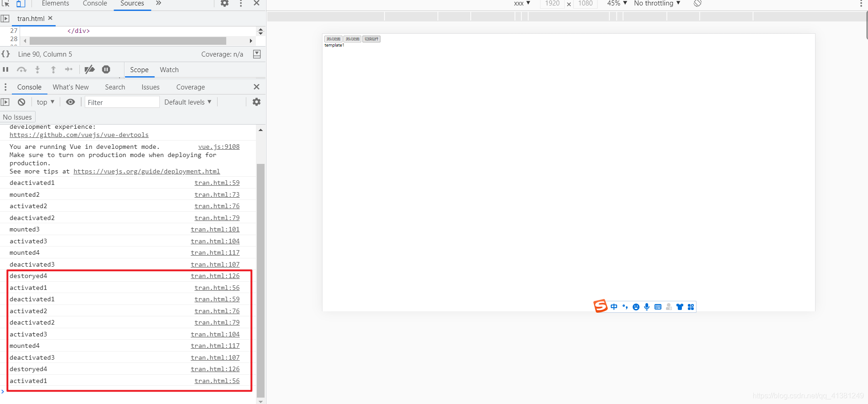Click the step over function icon
868x404 pixels.
tap(21, 69)
